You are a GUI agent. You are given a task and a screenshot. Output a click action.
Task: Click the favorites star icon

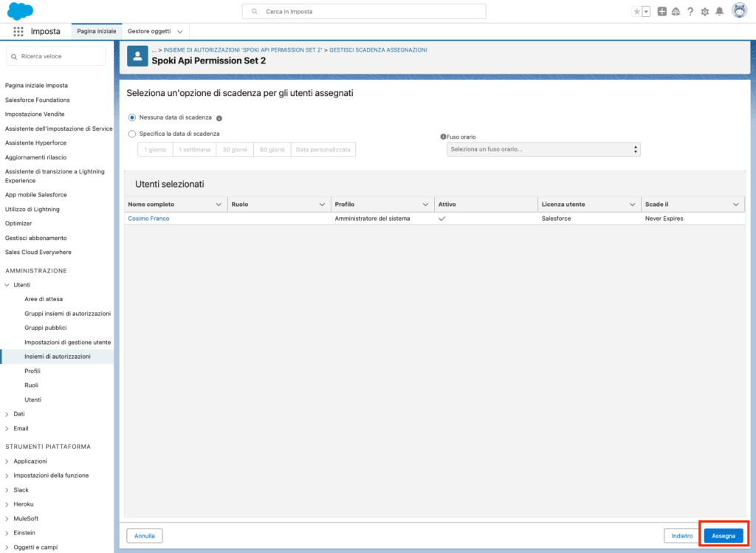636,12
